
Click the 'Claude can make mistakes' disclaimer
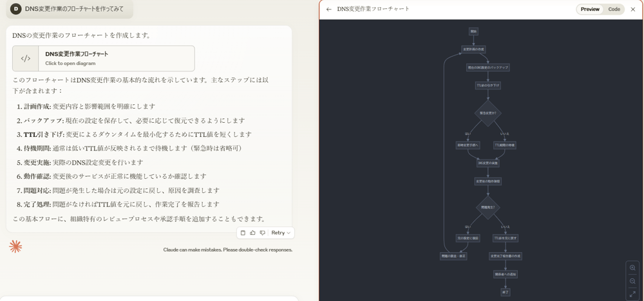[x=227, y=250]
